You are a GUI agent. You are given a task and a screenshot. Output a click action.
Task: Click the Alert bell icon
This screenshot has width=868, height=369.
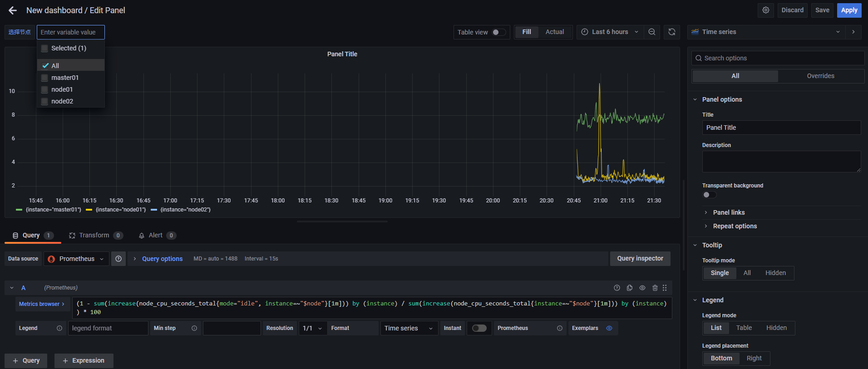[x=142, y=235]
